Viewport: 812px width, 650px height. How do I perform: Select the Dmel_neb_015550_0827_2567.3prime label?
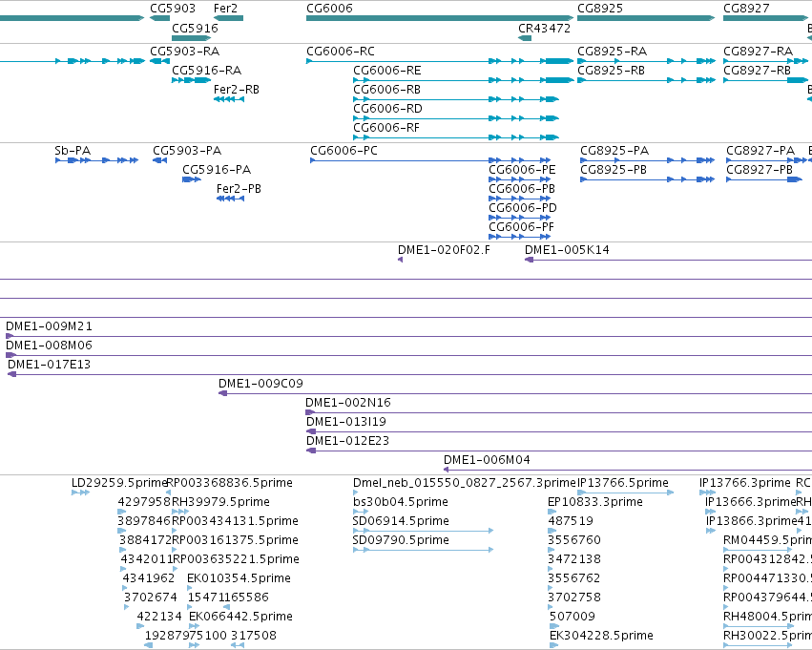pyautogui.click(x=465, y=483)
